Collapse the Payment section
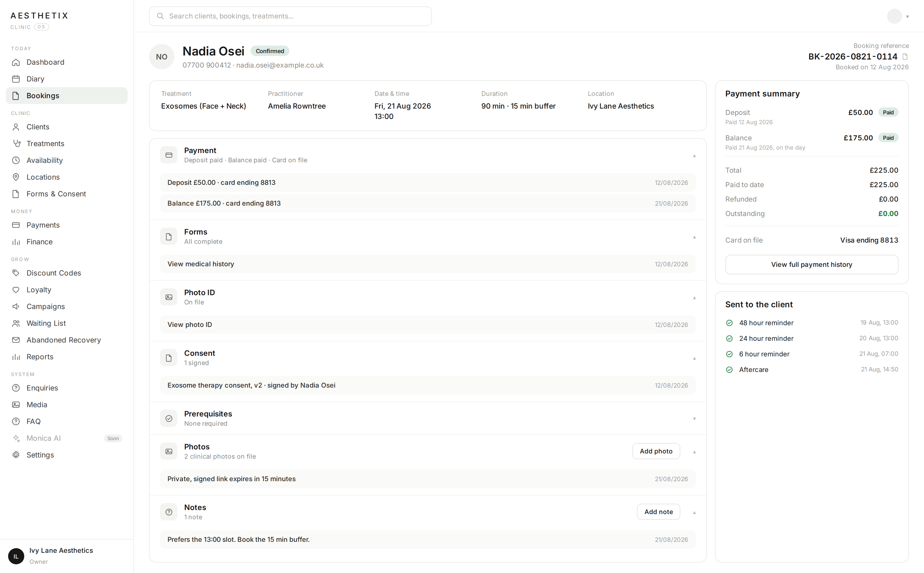This screenshot has height=573, width=924. pyautogui.click(x=694, y=156)
